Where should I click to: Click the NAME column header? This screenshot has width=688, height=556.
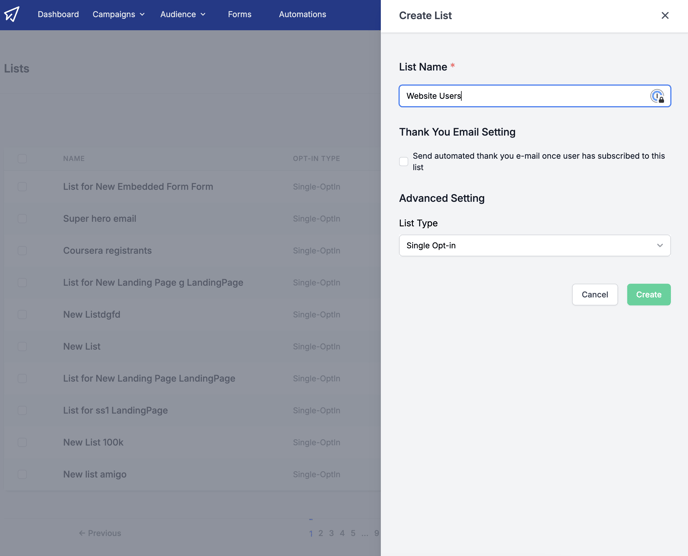pyautogui.click(x=74, y=158)
